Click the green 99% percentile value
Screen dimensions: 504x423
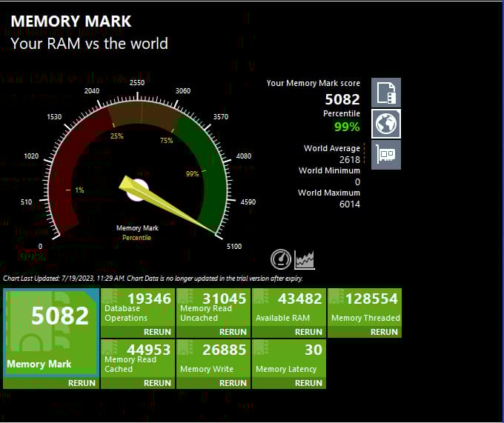click(x=347, y=127)
